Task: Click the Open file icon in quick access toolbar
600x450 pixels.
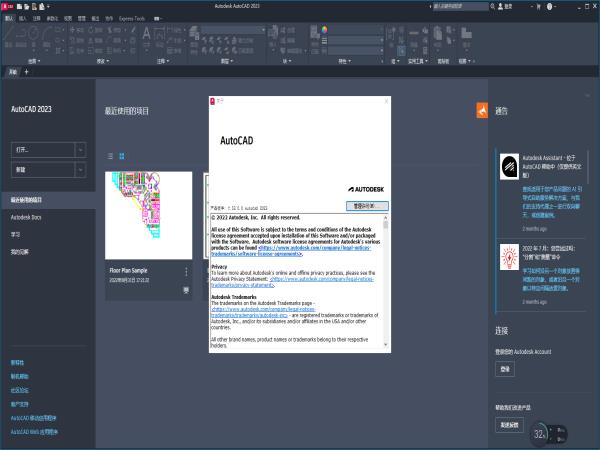Action: (x=27, y=6)
